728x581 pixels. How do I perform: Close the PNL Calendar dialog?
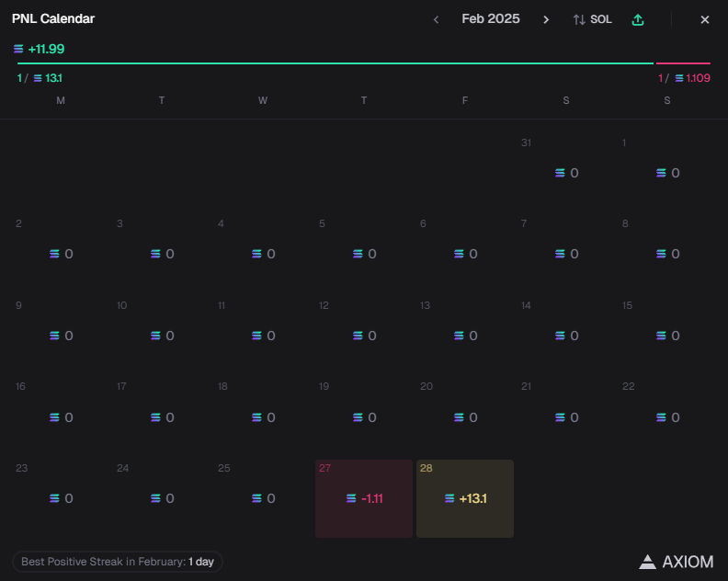705,19
